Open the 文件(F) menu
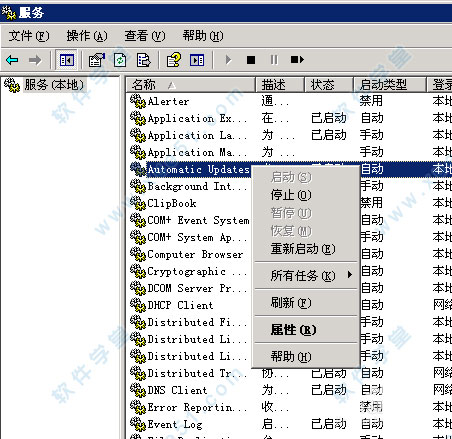 point(29,36)
